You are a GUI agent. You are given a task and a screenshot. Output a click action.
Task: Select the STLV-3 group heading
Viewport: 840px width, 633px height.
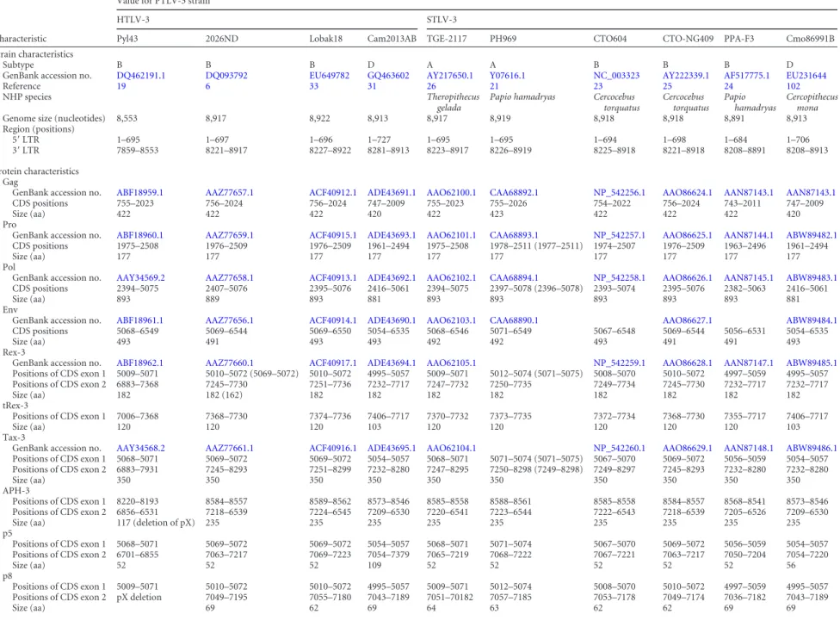coord(442,20)
